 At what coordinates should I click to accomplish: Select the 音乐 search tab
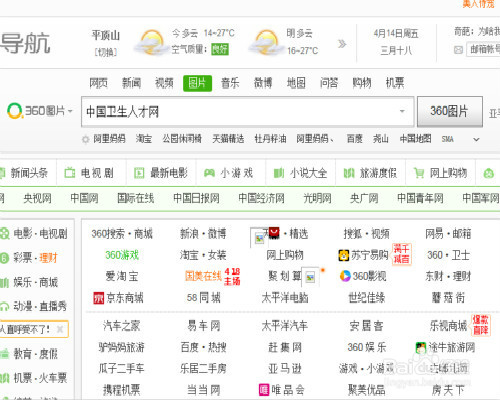point(230,83)
